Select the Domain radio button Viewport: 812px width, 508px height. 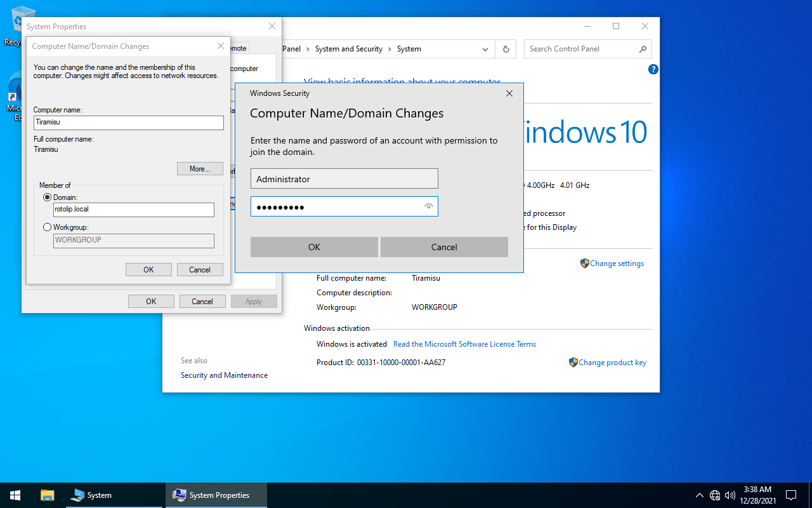pyautogui.click(x=47, y=197)
